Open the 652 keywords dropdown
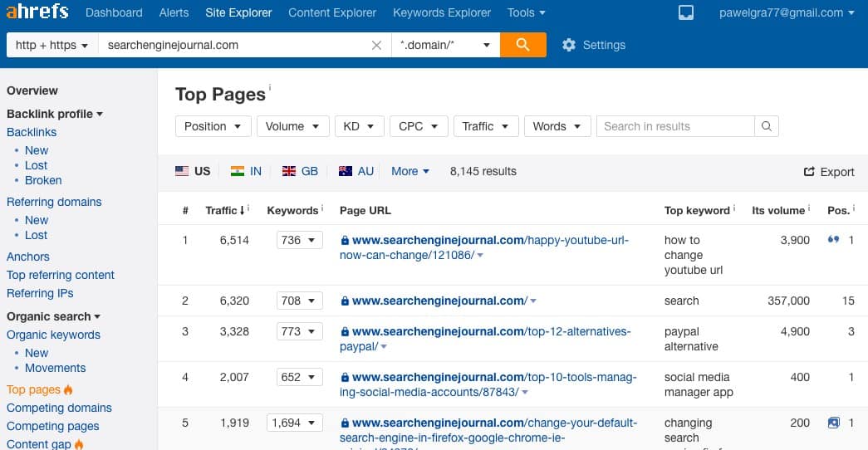Screen dimensions: 868x450 300,378
